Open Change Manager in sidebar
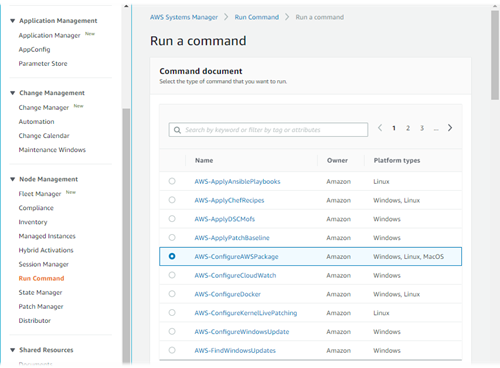 pos(44,107)
